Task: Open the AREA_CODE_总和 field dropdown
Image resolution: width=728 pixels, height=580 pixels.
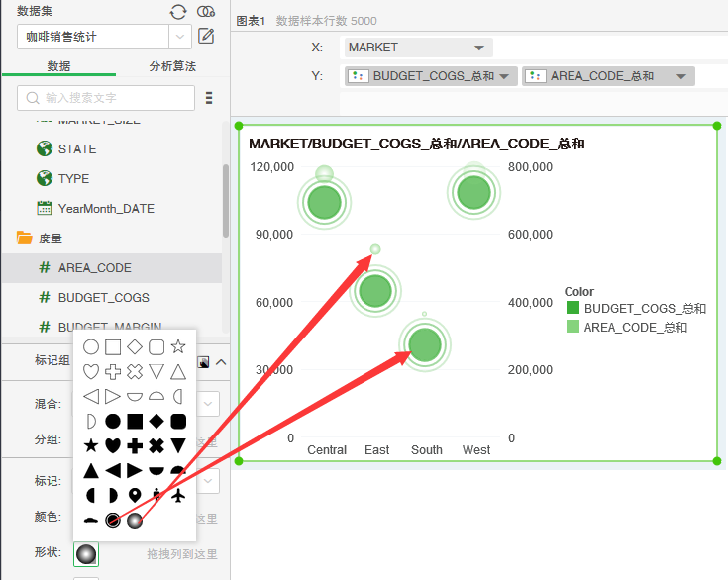Action: pos(681,76)
